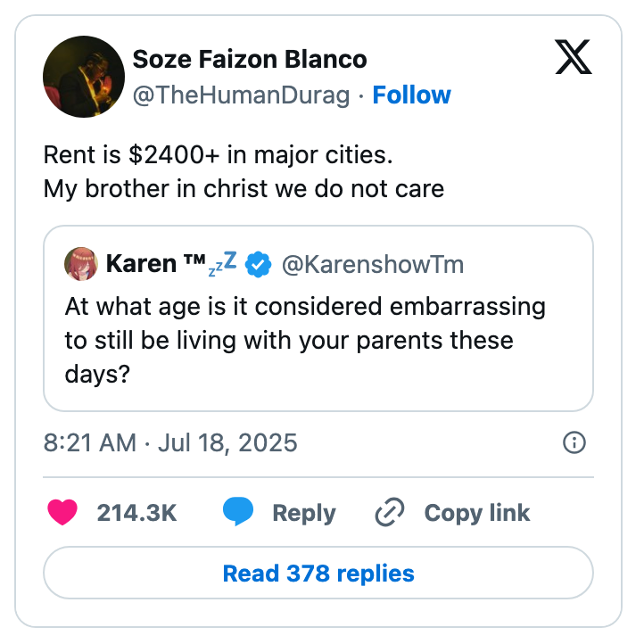Image resolution: width=644 pixels, height=644 pixels.
Task: Open the @KarenshowTm handle in quote
Action: point(373,264)
